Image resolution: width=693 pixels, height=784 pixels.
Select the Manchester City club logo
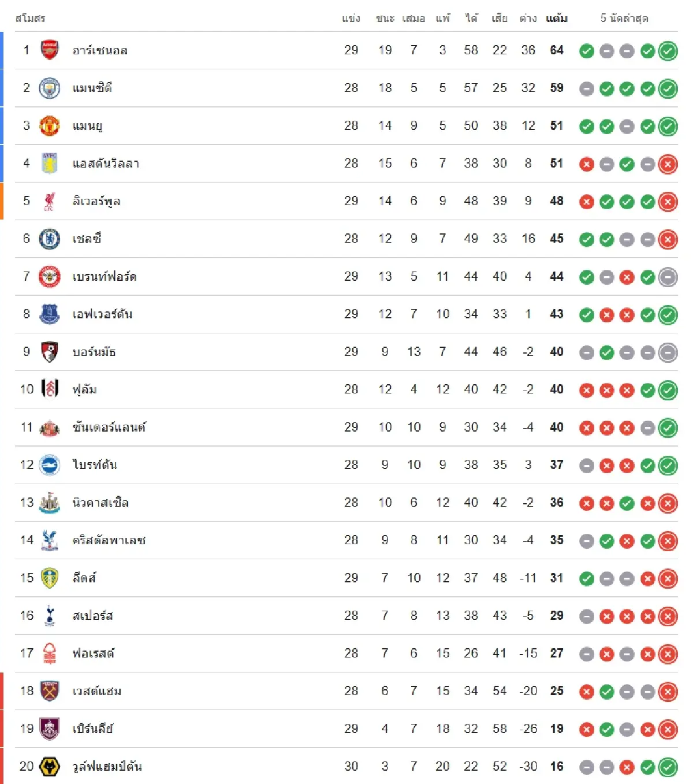click(49, 88)
